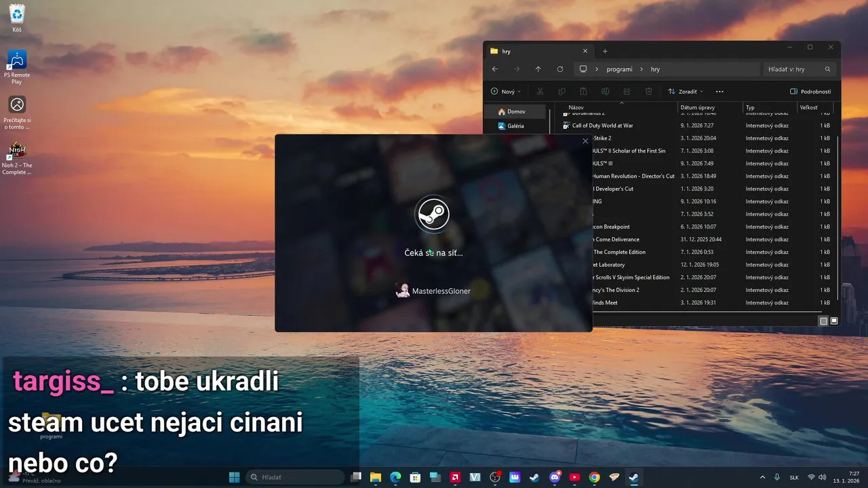This screenshot has width=868, height=488.
Task: Open the three-dot more options menu
Action: 719,91
